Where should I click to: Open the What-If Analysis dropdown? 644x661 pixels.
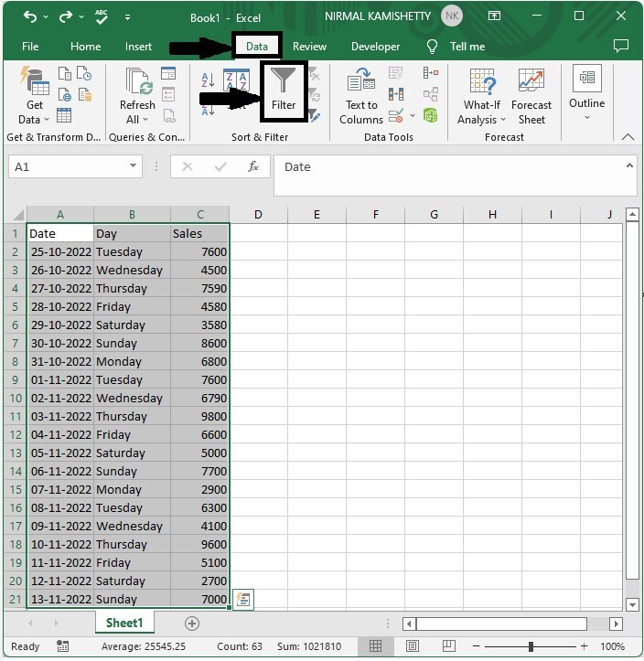tap(482, 96)
